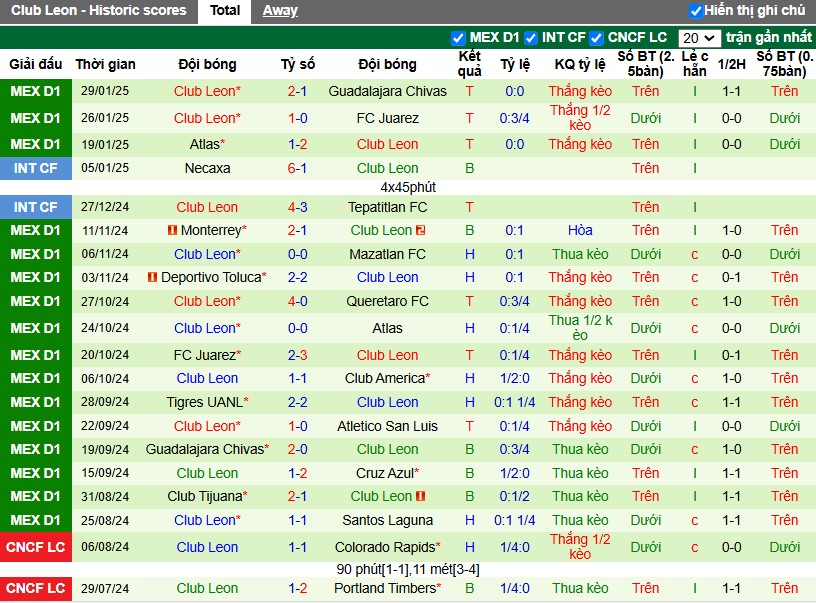This screenshot has height=603, width=816.
Task: Click red card icon after Club Leon vs Monterrey
Action: (420, 230)
